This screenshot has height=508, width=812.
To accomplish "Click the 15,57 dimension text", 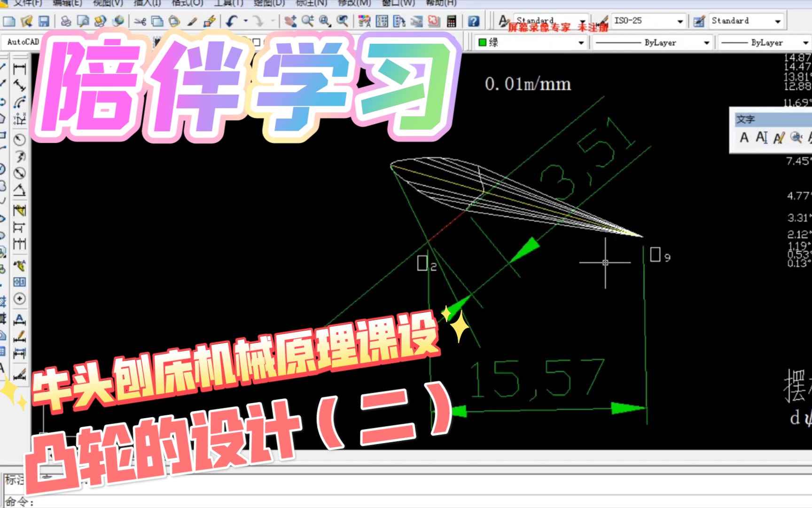I will [x=537, y=379].
